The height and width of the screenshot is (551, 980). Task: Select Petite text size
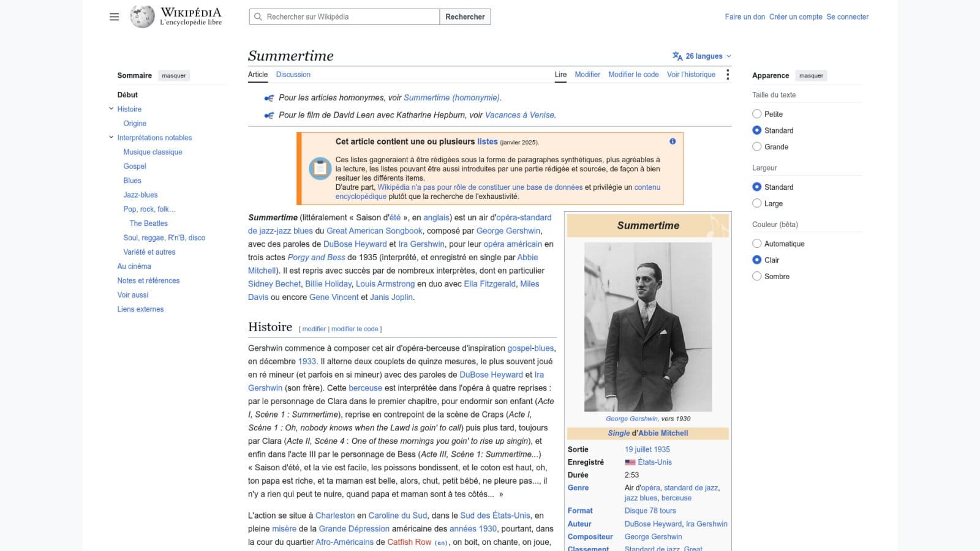click(x=757, y=114)
